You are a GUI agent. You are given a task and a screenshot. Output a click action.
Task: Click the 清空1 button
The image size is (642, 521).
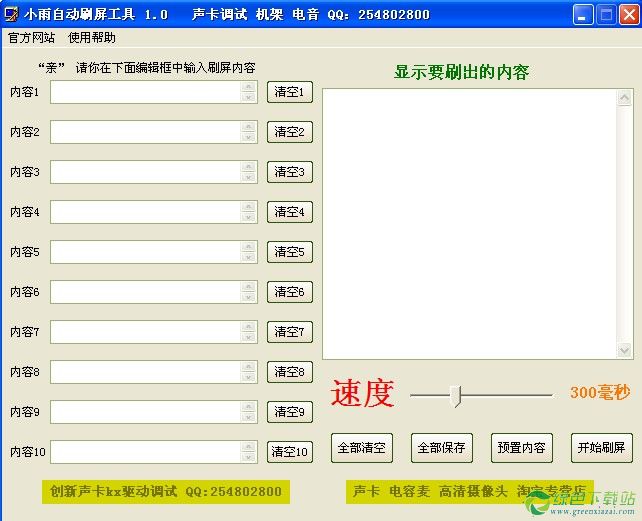click(290, 92)
